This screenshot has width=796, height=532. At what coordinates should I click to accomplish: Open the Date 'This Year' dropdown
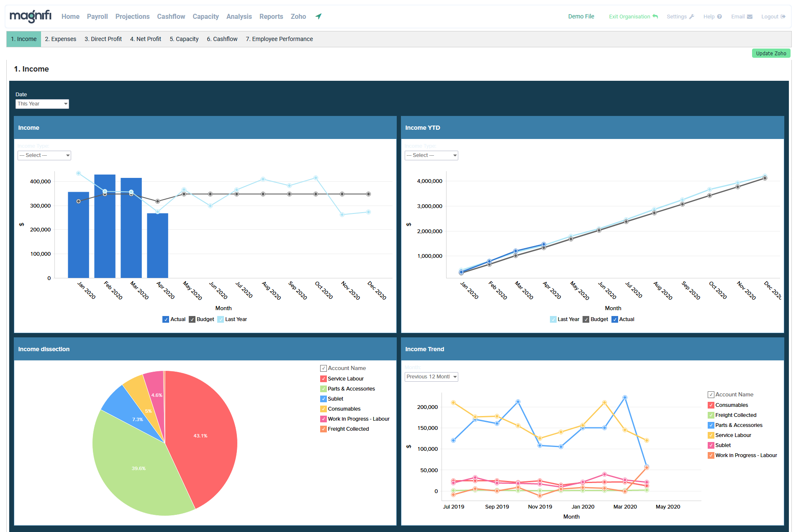(42, 104)
